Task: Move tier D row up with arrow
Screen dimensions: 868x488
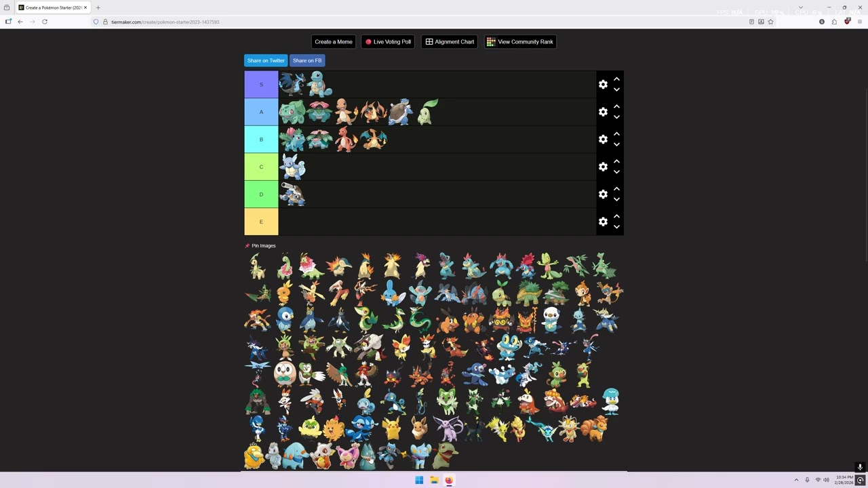Action: click(616, 189)
